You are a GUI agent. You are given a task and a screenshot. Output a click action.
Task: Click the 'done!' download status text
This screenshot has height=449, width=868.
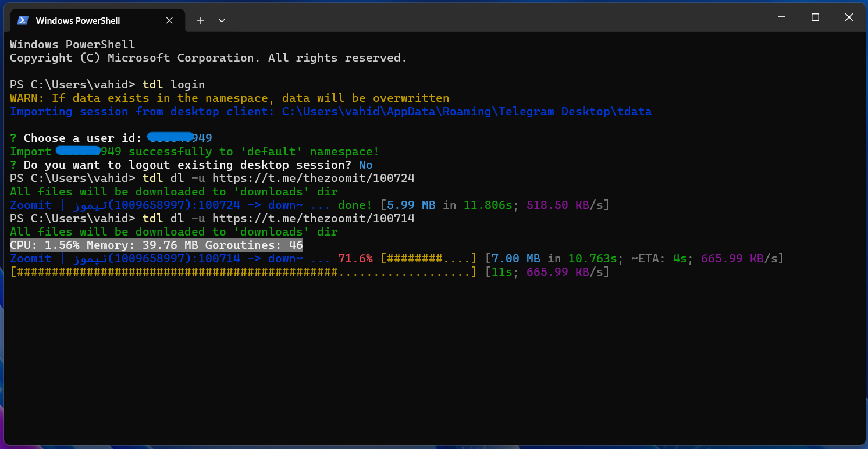(x=355, y=205)
